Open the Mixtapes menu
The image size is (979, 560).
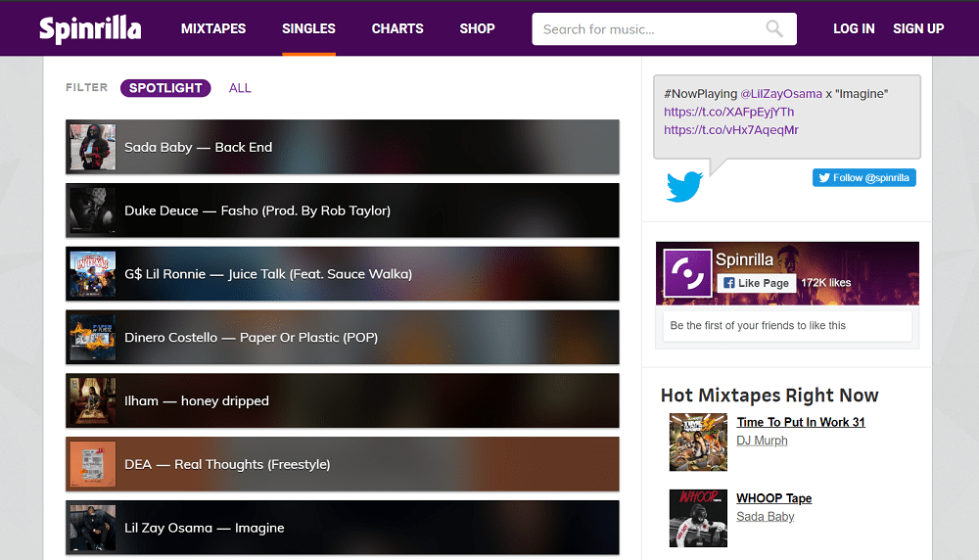coord(213,28)
